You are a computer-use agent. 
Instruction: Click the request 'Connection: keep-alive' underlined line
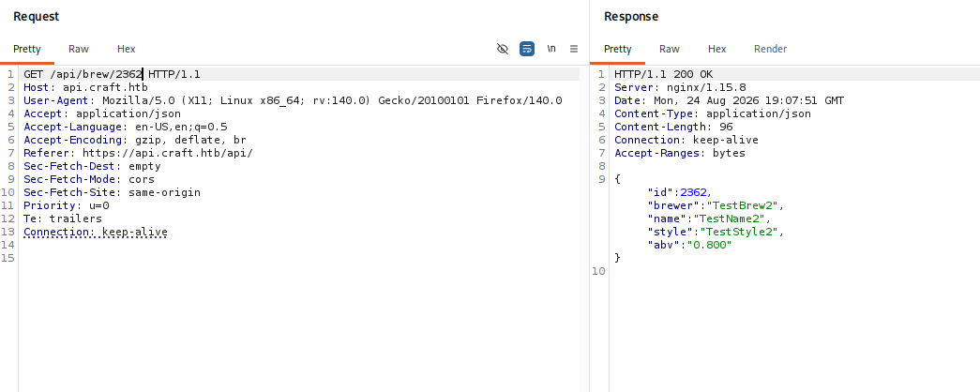tap(96, 232)
